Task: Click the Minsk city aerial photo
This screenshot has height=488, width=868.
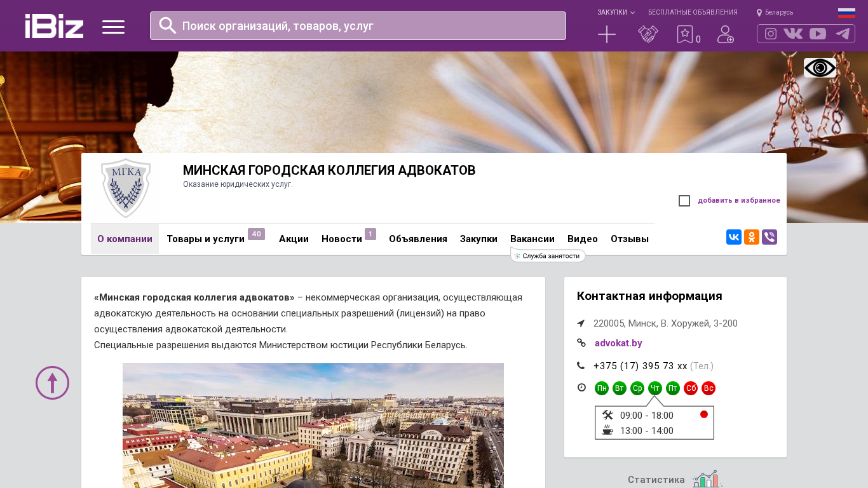Action: click(313, 425)
